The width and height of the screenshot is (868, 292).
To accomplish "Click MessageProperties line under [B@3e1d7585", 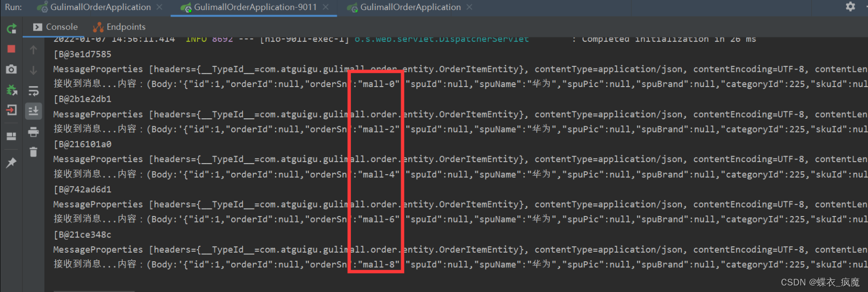I will pyautogui.click(x=460, y=69).
